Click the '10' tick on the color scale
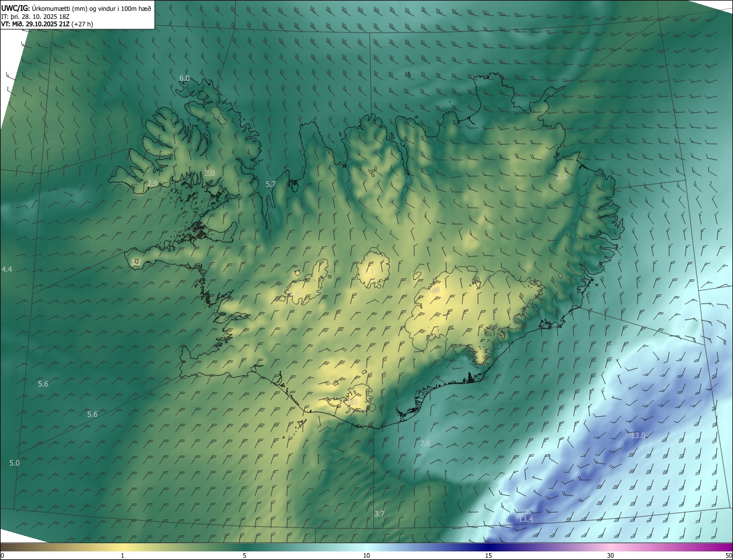733x560 pixels. pyautogui.click(x=366, y=555)
